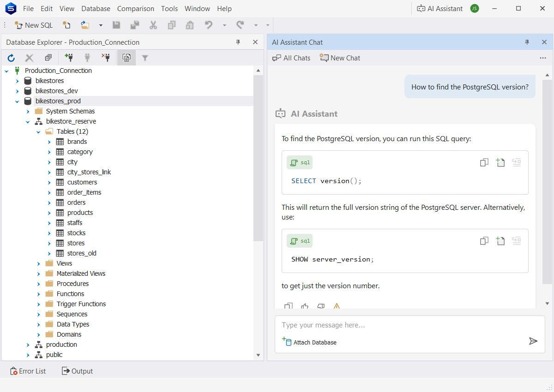Click the send message arrow

pos(533,341)
